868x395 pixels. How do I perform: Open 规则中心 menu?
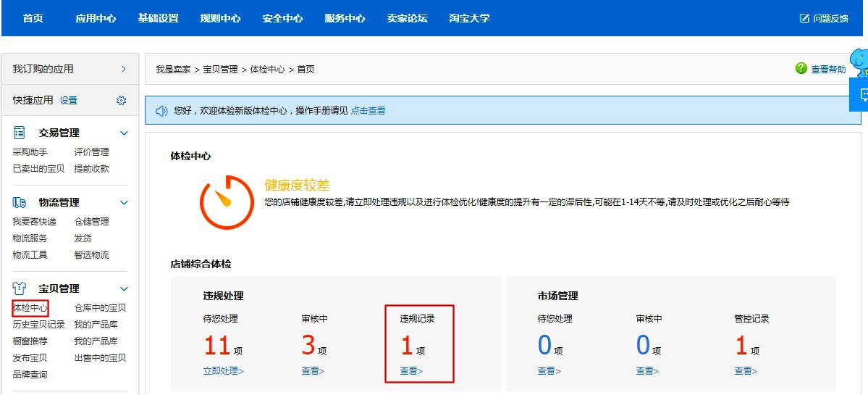pos(220,18)
